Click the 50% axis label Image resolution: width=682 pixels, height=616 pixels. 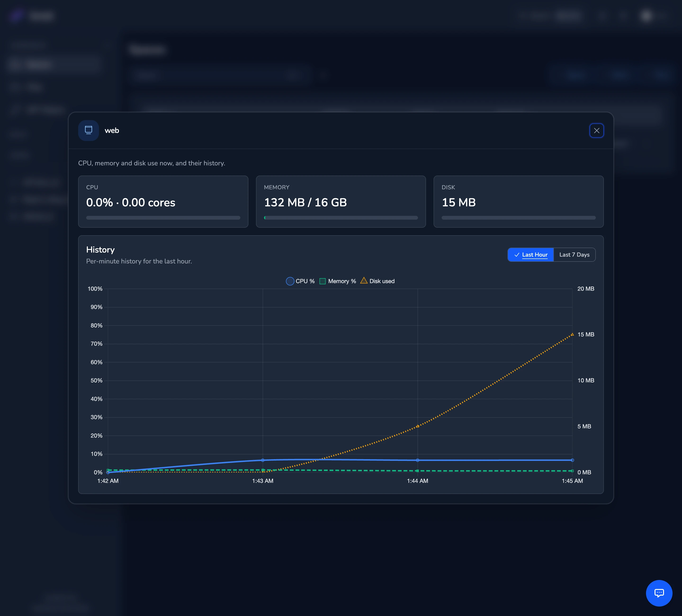coord(96,380)
